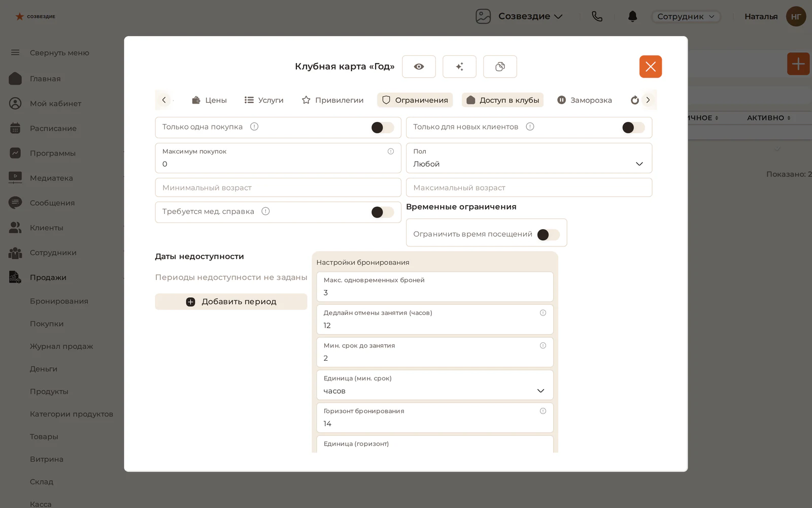Click info icon next to Только одна покупка

tap(254, 126)
